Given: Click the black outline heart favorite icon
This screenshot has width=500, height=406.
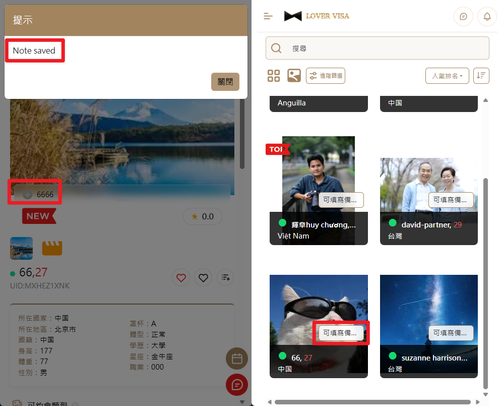Looking at the screenshot, I should (x=203, y=277).
